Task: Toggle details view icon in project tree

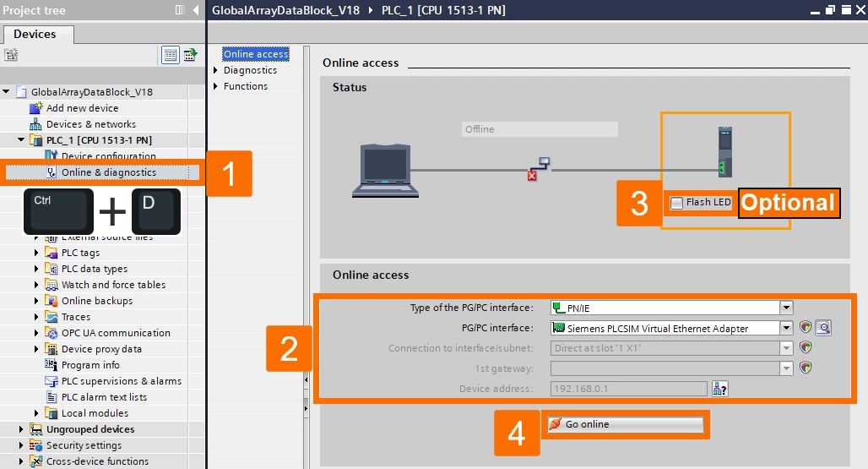Action: tap(171, 55)
